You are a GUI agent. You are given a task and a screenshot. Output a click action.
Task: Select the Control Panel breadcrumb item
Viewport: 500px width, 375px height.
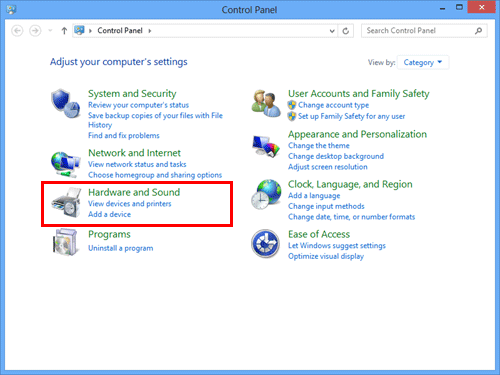(x=120, y=31)
